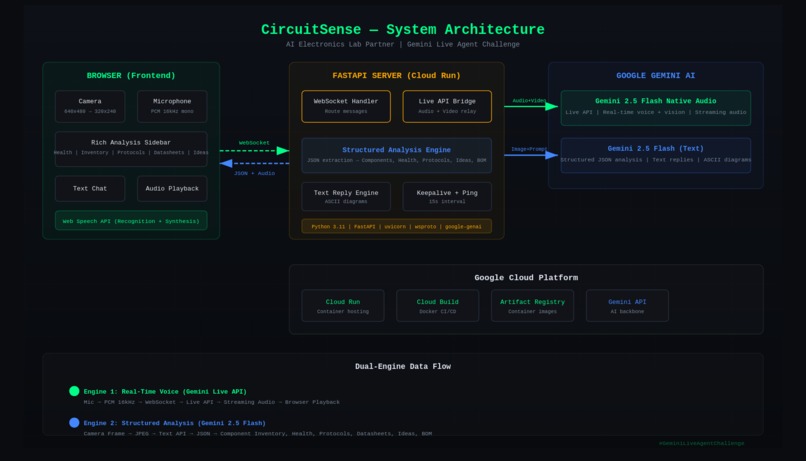The image size is (806, 461).
Task: Click the Python 3.11 tech stack bar
Action: click(x=396, y=226)
